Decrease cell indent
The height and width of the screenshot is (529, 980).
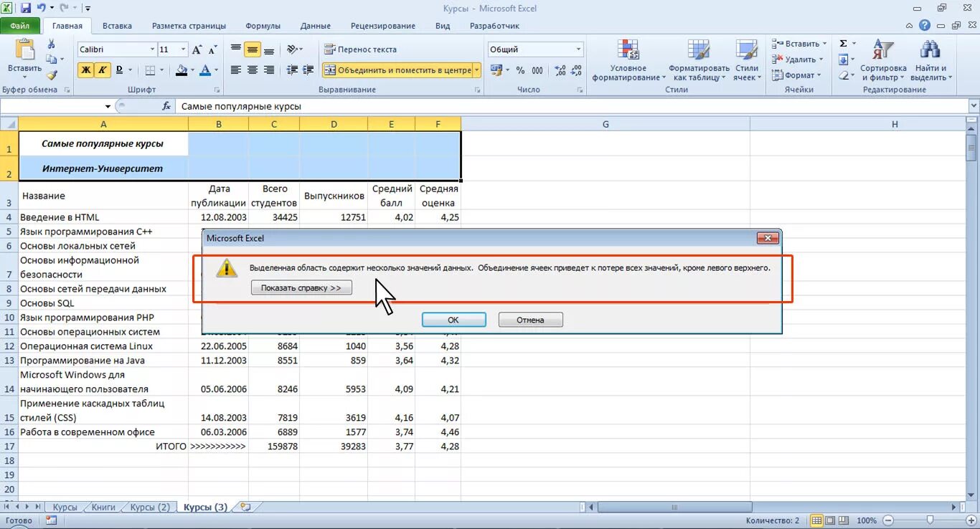(x=292, y=70)
